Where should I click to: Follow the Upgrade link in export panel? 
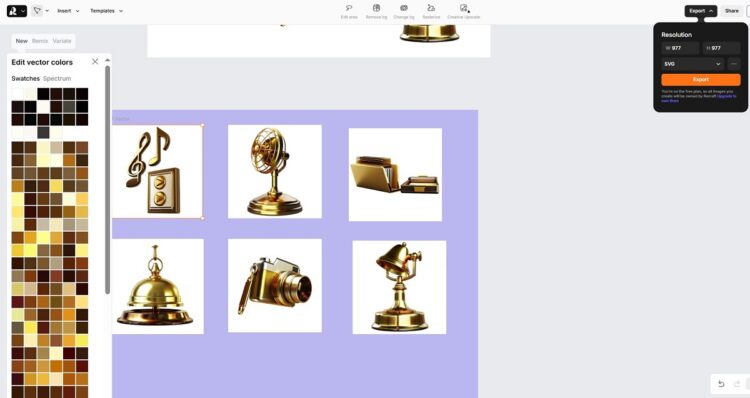coord(726,96)
